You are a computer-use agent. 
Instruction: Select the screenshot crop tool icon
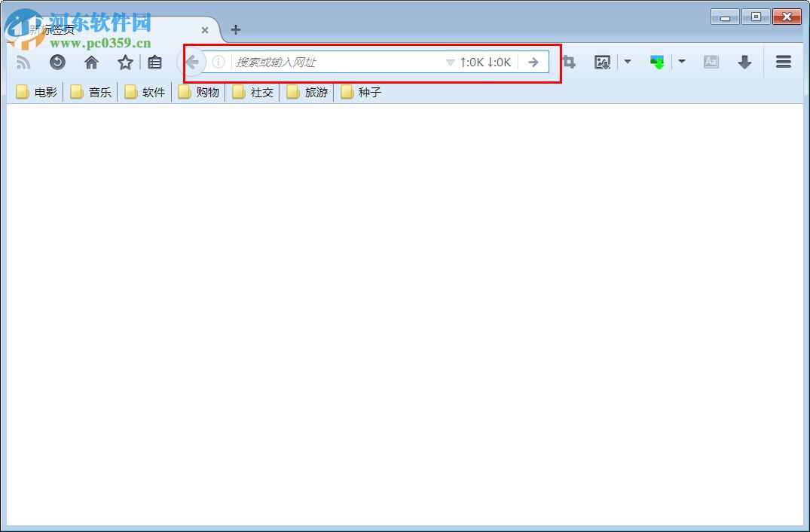(568, 62)
